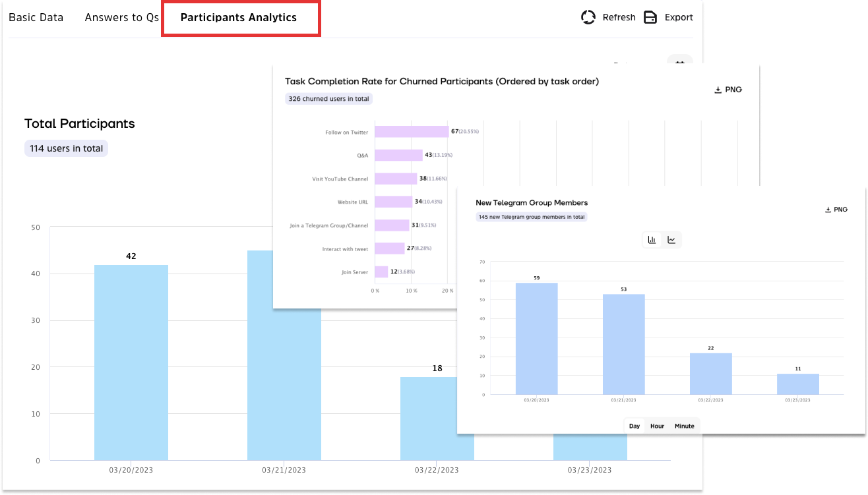Click the 114 users in total badge
The width and height of the screenshot is (868, 495).
(x=66, y=148)
